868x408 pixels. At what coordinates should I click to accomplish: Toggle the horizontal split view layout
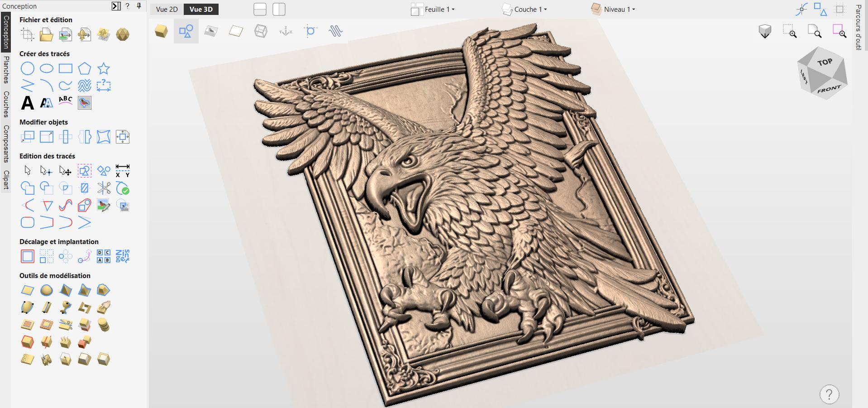(260, 10)
